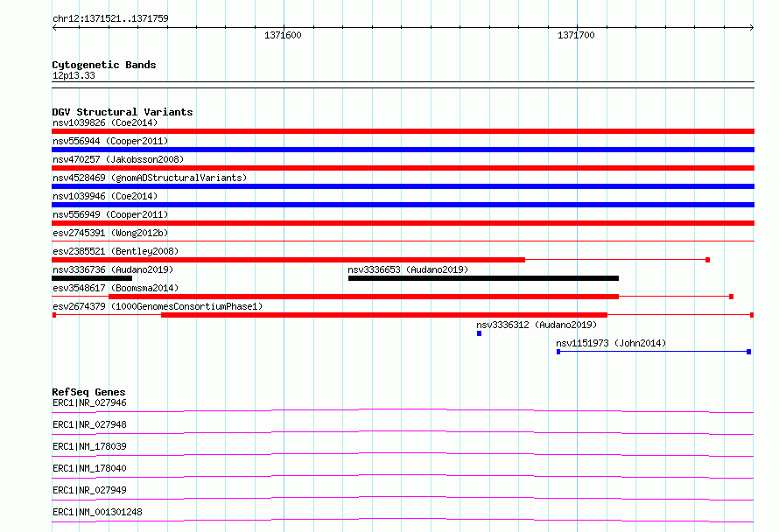The height and width of the screenshot is (532, 779).
Task: Open the nsv4528469 gnomADStructuralVariants blue bar
Action: (403, 186)
